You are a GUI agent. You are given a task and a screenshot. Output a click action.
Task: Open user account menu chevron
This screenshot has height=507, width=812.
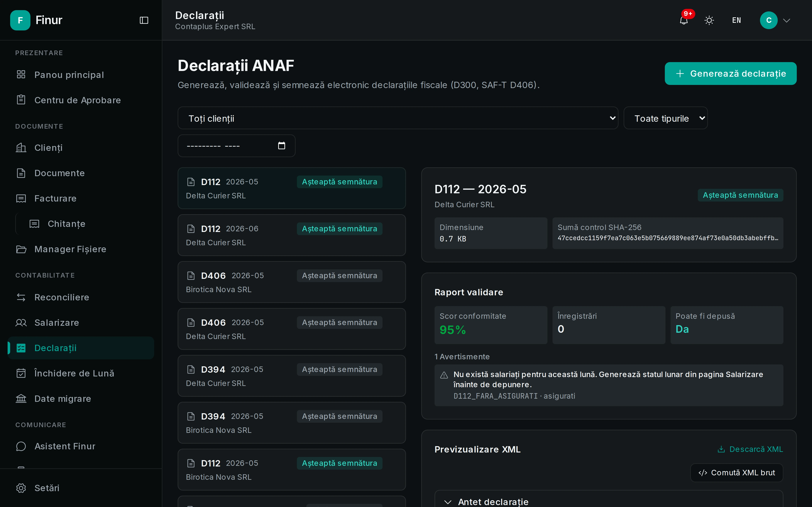coord(786,20)
